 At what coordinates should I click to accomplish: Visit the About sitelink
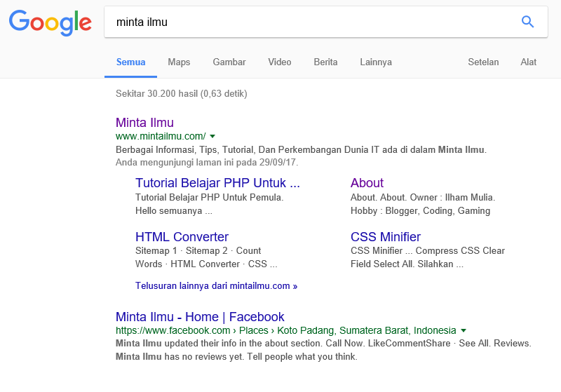[x=367, y=183]
